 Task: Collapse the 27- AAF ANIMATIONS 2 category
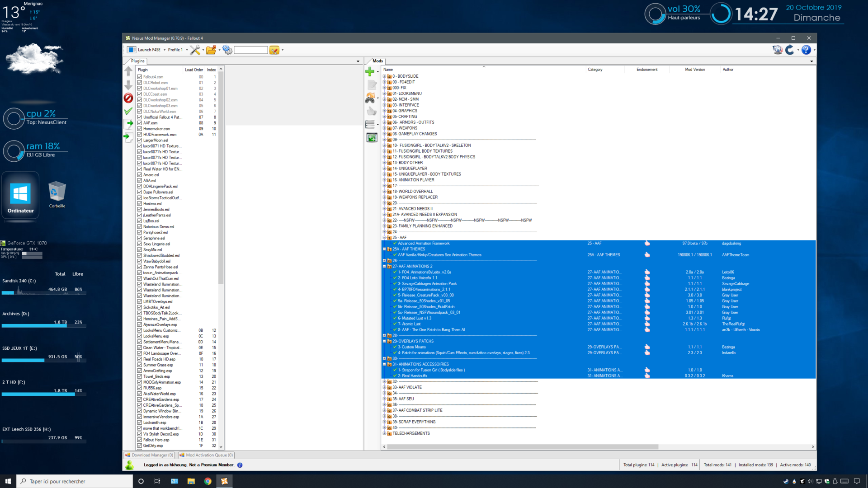385,267
